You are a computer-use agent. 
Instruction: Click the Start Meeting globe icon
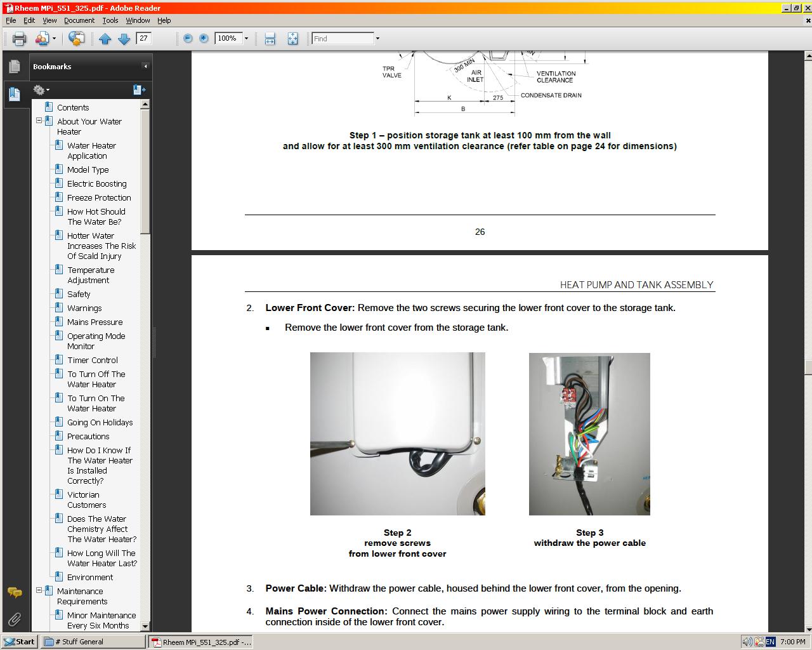[x=76, y=39]
